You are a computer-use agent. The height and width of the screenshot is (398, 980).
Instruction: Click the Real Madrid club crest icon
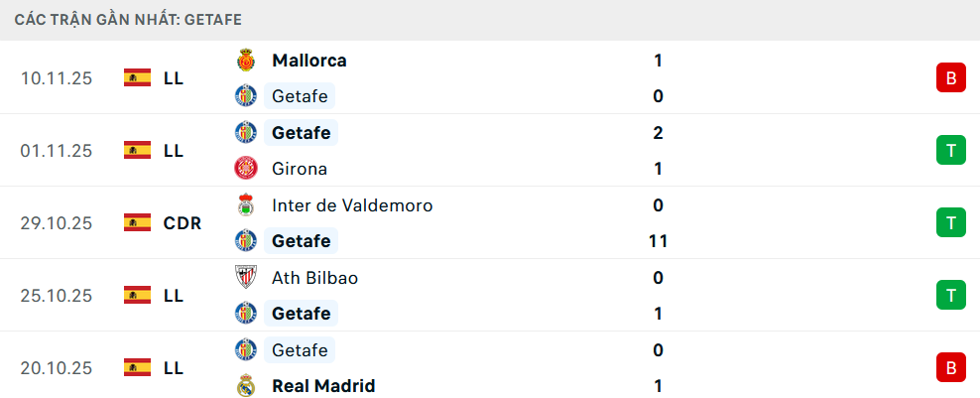(245, 386)
